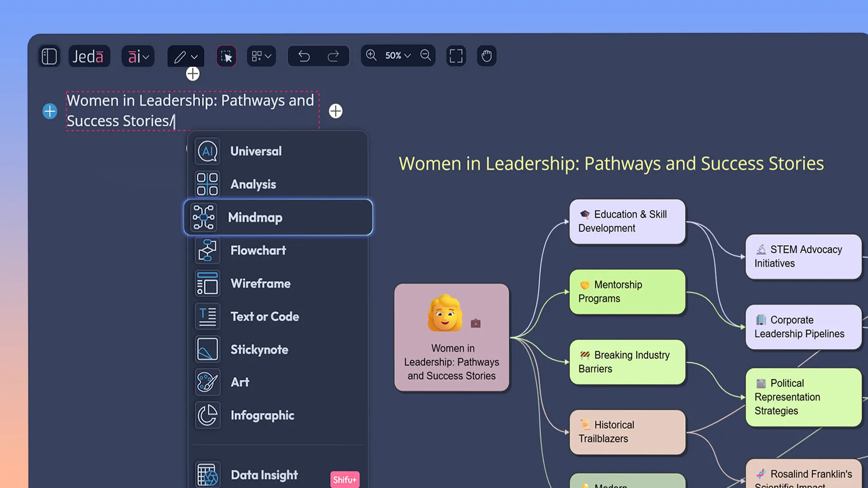Activate the selection cursor tool
This screenshot has height=488, width=868.
point(226,56)
